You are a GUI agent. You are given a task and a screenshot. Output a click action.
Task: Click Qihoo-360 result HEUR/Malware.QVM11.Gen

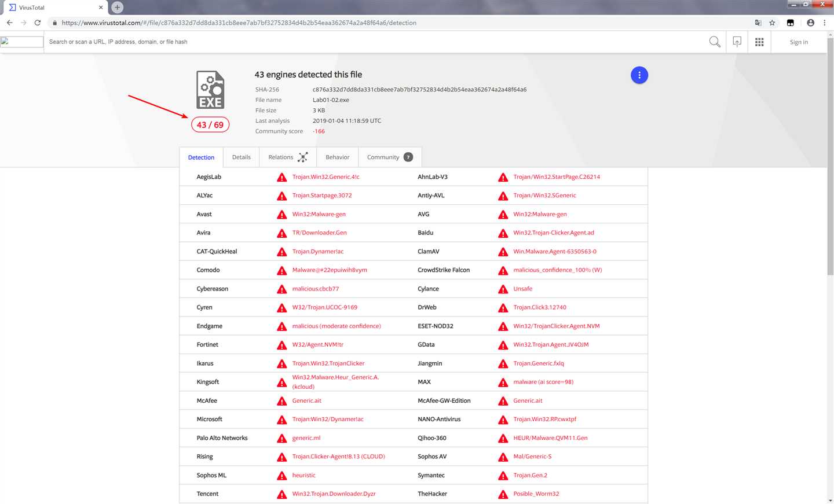pyautogui.click(x=550, y=438)
